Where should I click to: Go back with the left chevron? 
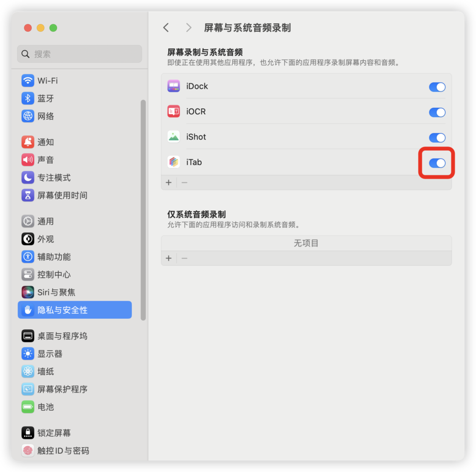(166, 27)
